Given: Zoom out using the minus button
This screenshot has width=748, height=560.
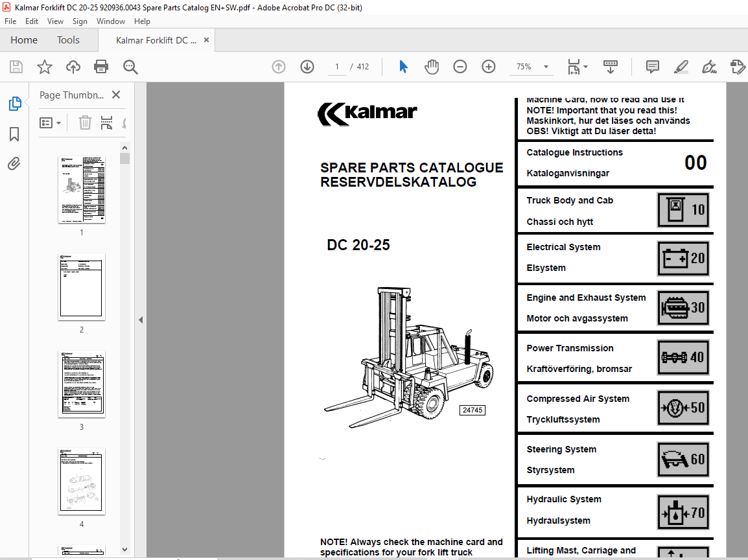Looking at the screenshot, I should tap(460, 66).
